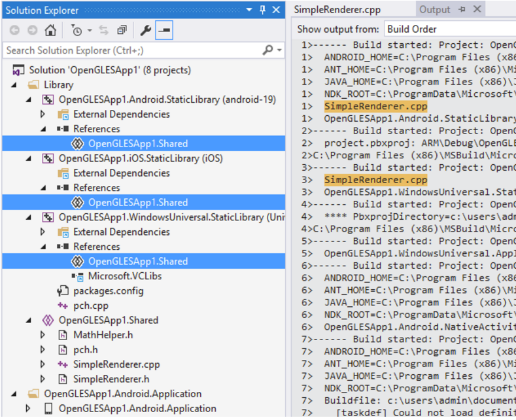
Task: Click the Home icon in Solution Explorer
Action: coord(50,30)
